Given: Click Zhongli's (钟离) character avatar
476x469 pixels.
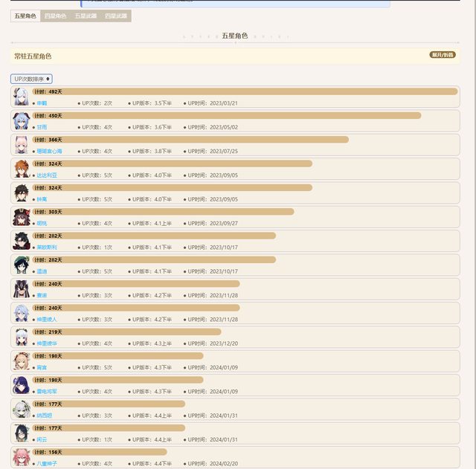Looking at the screenshot, I should coord(21,193).
